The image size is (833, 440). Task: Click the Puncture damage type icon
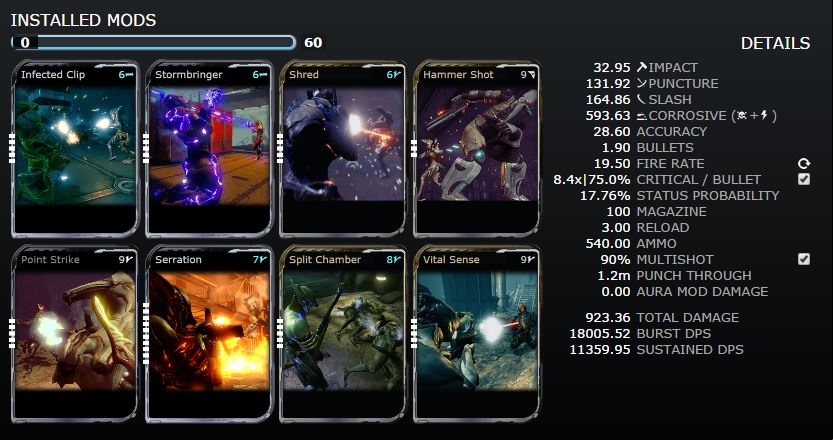tap(642, 83)
